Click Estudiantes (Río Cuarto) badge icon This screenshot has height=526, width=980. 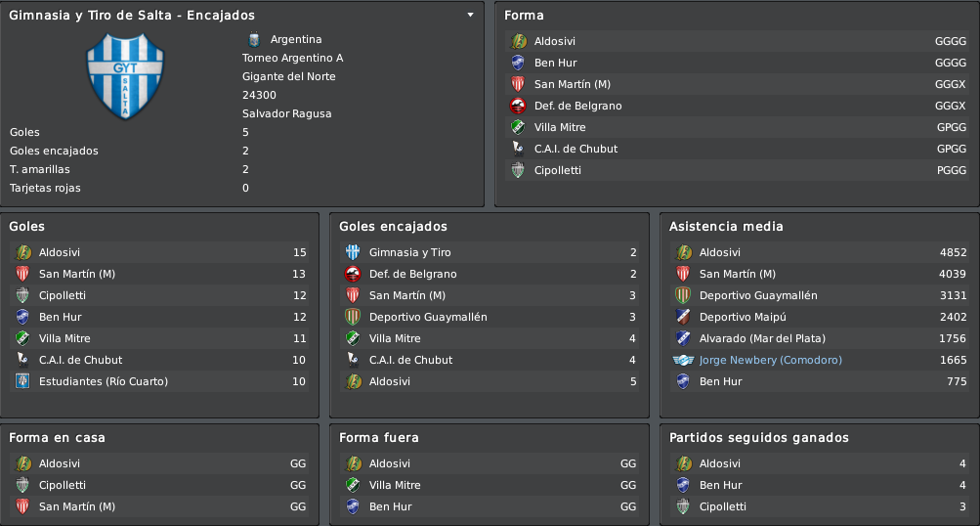(22, 381)
